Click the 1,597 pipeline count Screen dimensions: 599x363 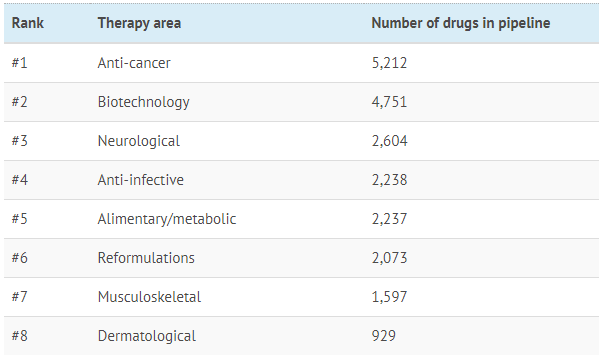(390, 297)
